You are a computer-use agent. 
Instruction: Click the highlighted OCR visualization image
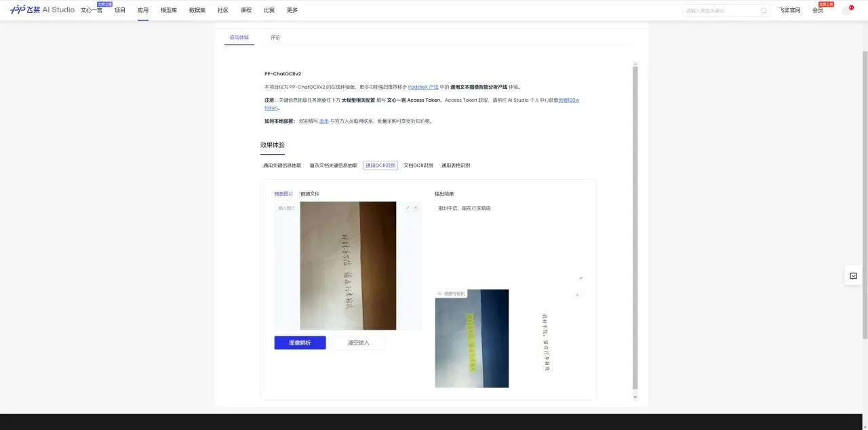(x=472, y=338)
